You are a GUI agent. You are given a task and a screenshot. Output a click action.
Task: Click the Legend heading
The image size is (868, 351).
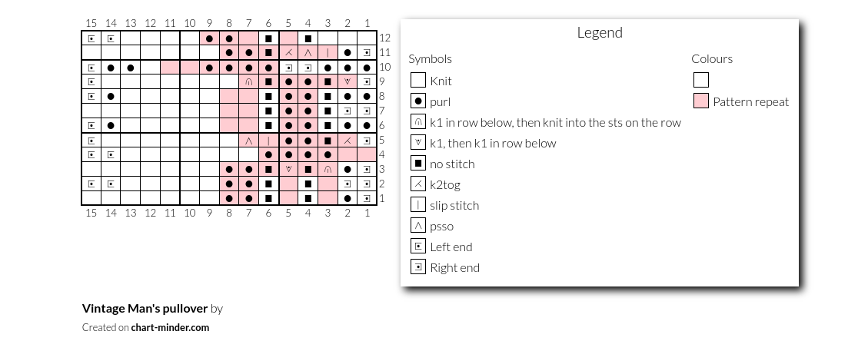(x=600, y=32)
